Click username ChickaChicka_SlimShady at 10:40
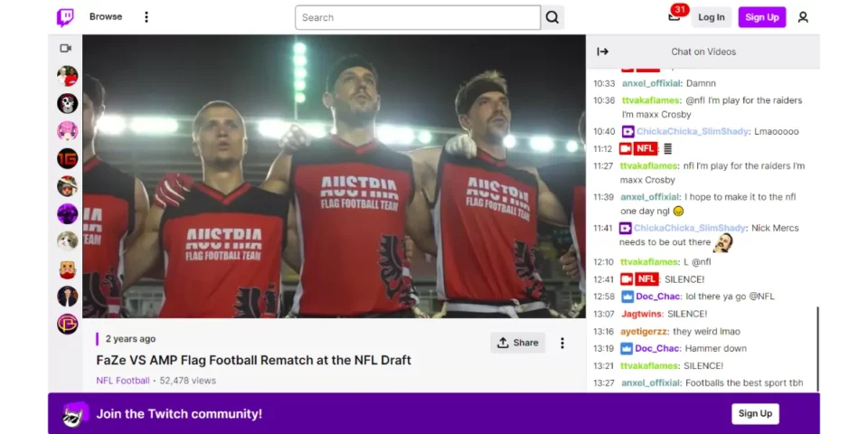868x434 pixels. [x=692, y=132]
